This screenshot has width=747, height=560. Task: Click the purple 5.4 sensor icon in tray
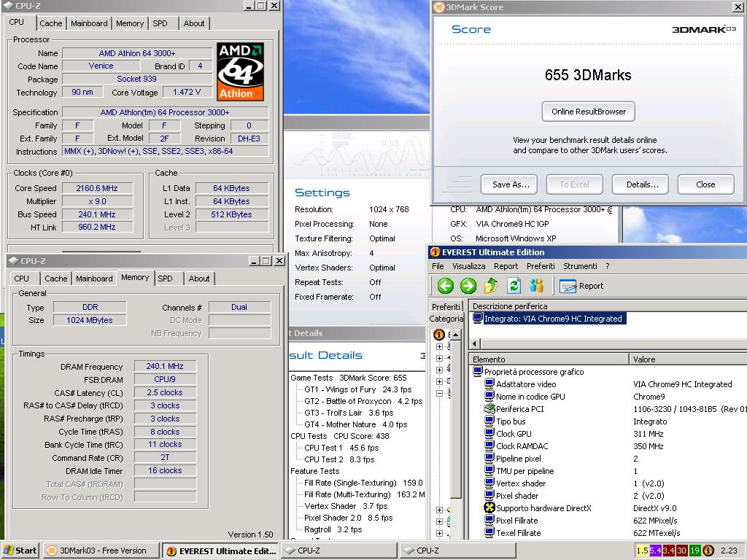tap(656, 551)
